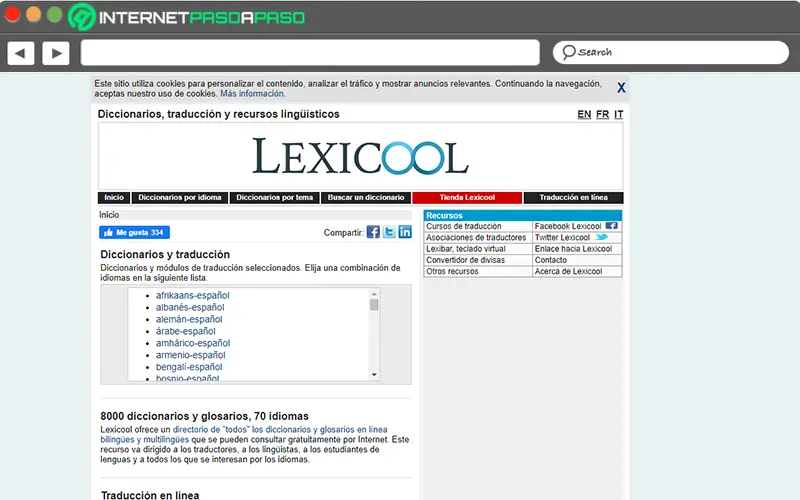Open Cursos de traducción resource
800x500 pixels.
[x=464, y=226]
